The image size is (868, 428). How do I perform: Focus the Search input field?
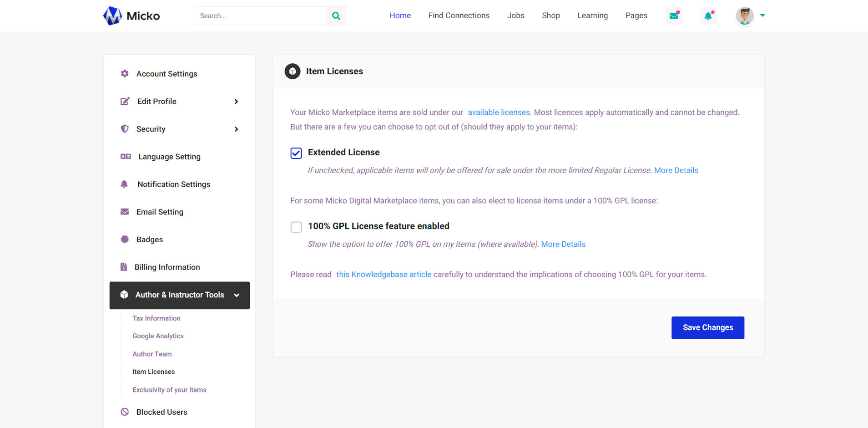coord(260,16)
